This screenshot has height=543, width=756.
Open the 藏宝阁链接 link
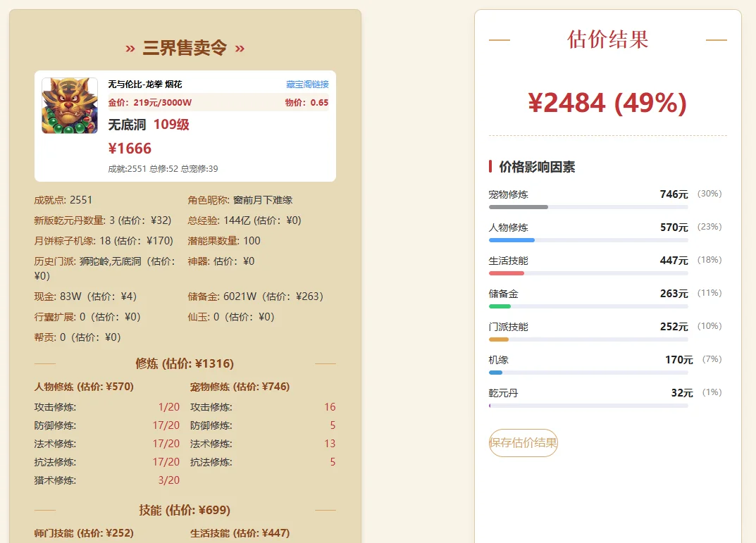309,83
